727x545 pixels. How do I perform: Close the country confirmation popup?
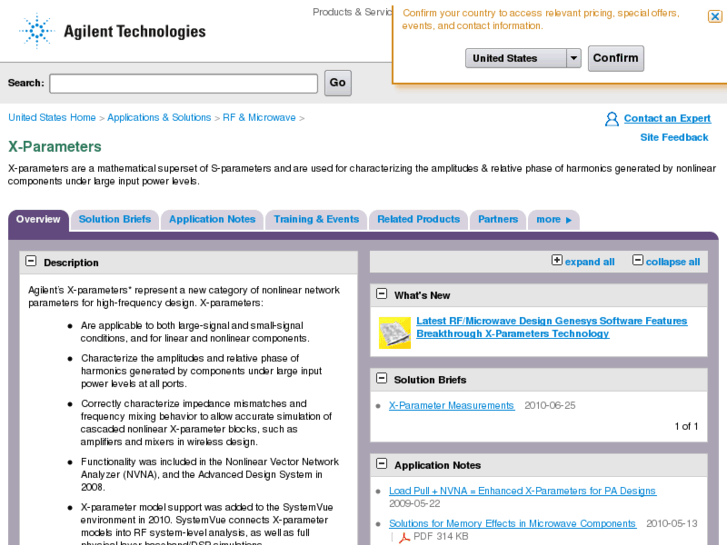[714, 17]
